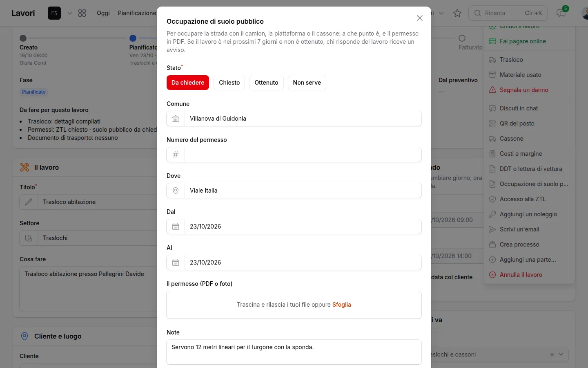This screenshot has width=588, height=368.
Task: Click the Fatturato timeline step circle
Action: 462,38
